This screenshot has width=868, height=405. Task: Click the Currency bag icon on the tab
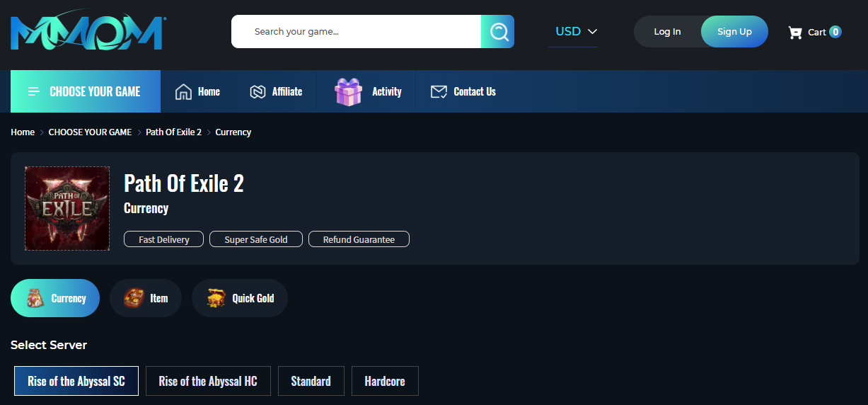(x=35, y=298)
